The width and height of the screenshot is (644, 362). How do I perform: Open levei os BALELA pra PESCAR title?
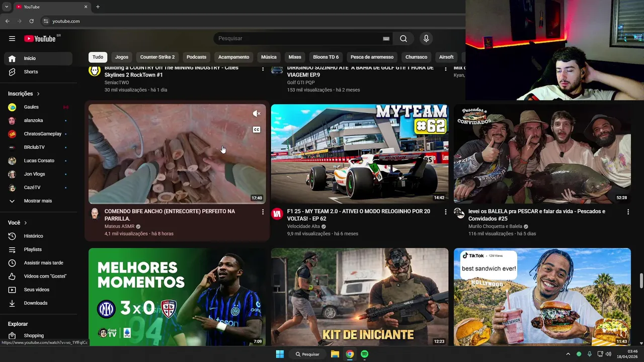537,215
